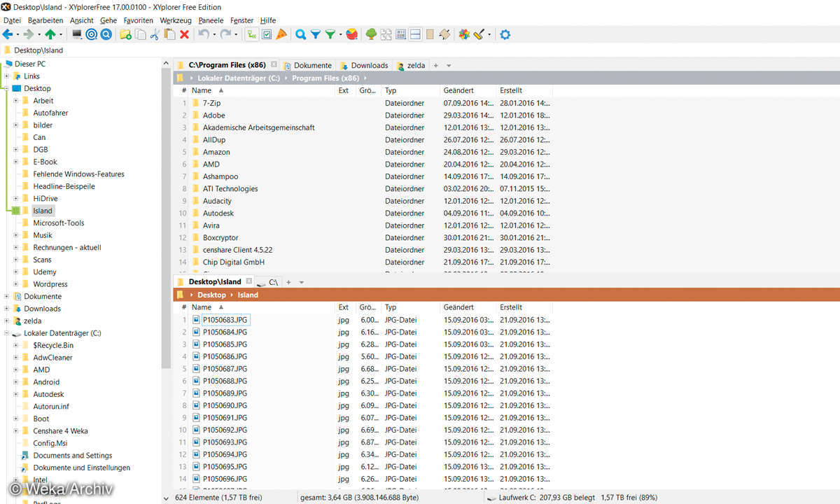Switch to thumbnails view icon
The height and width of the screenshot is (504, 840).
pyautogui.click(x=386, y=34)
